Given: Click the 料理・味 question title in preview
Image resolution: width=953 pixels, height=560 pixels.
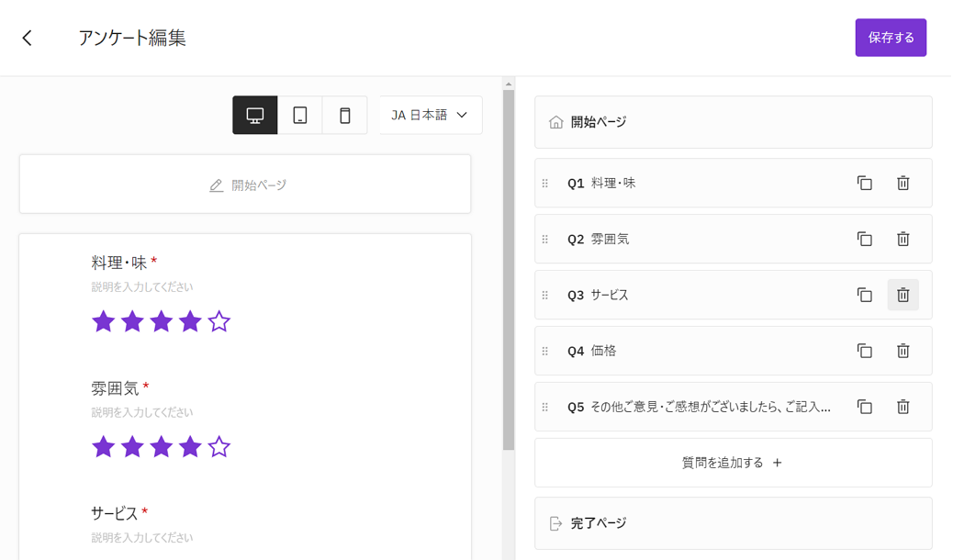Looking at the screenshot, I should (x=119, y=263).
